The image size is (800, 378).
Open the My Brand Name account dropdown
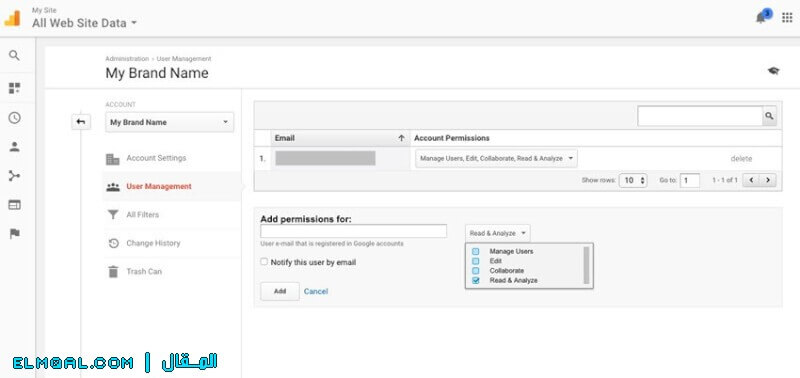point(169,122)
